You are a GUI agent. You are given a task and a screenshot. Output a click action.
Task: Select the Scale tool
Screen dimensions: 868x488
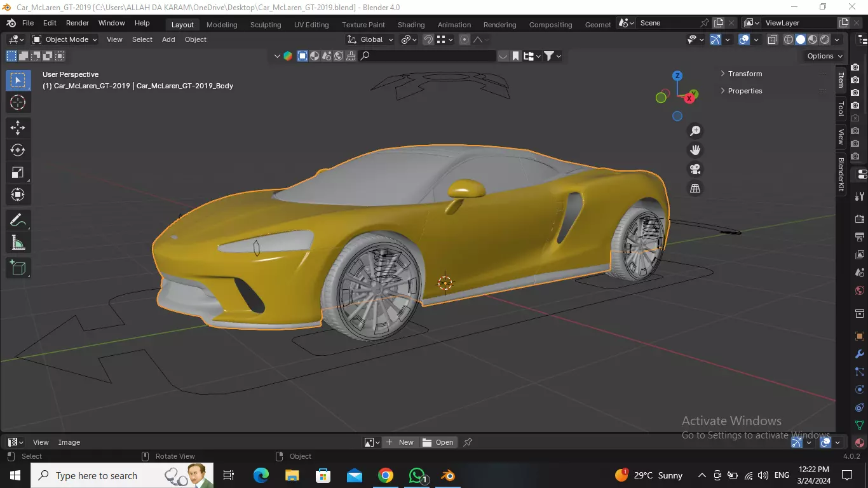[x=18, y=172]
